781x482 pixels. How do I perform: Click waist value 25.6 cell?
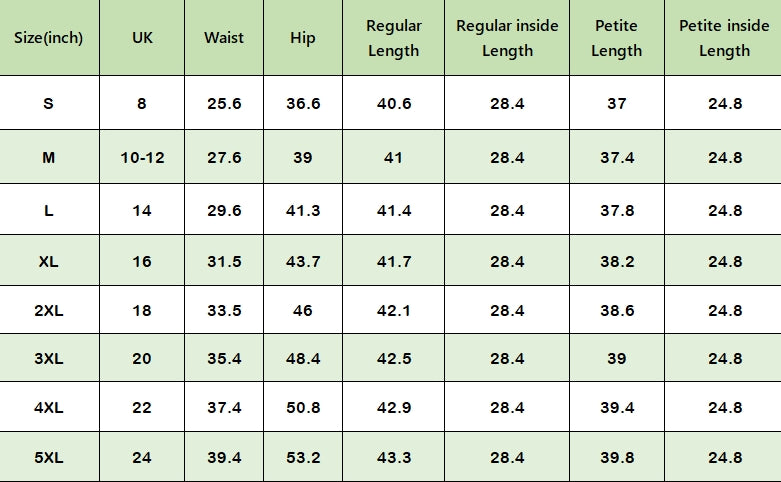coord(223,103)
